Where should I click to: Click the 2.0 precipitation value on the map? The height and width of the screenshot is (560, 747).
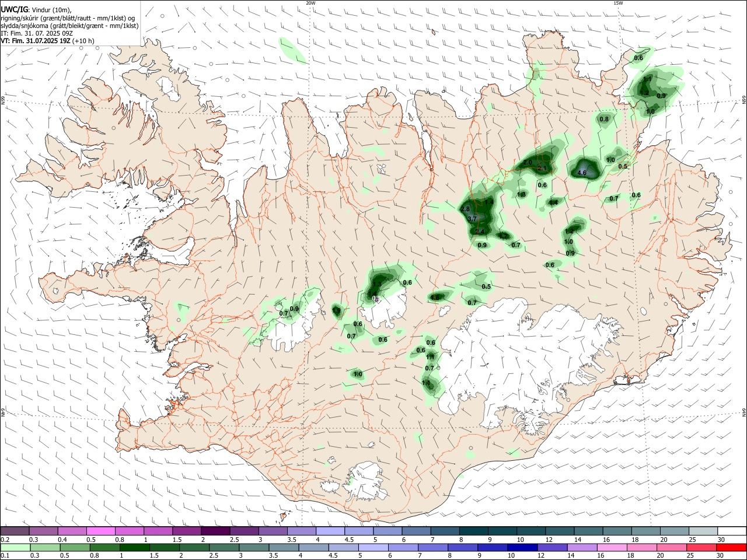(x=528, y=162)
